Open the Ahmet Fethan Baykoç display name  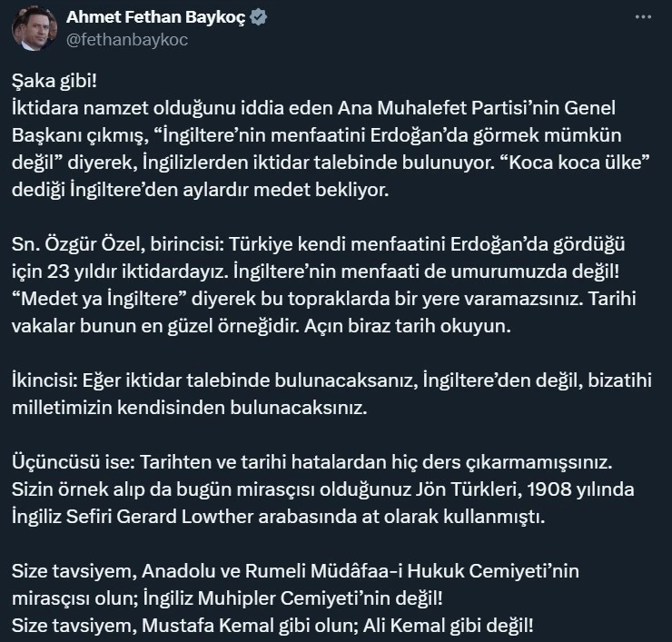click(x=156, y=20)
